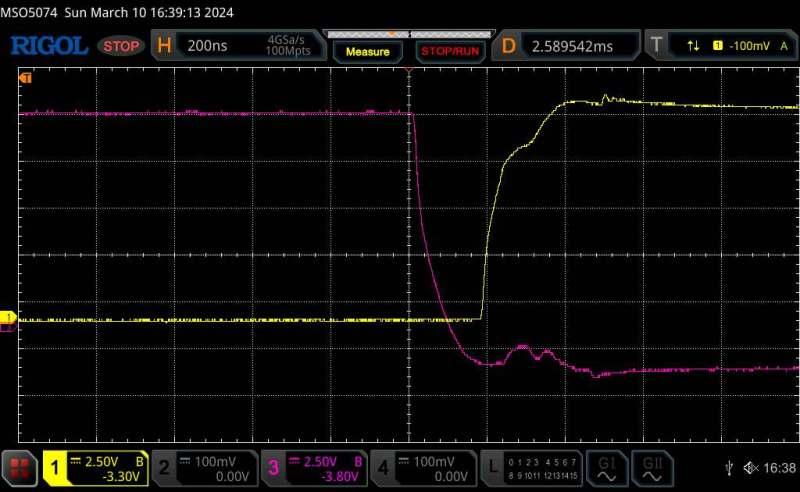This screenshot has height=492, width=800.
Task: Open the function navigation menu icon
Action: point(20,467)
